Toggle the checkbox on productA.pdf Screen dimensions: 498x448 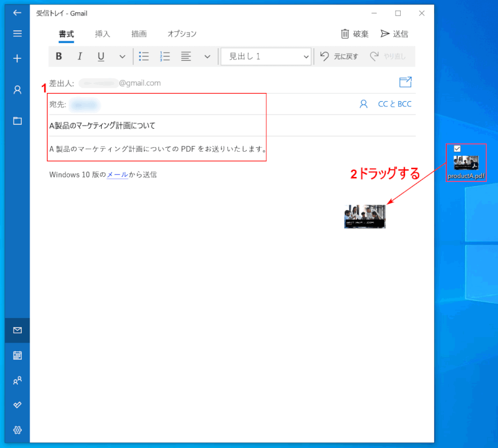pyautogui.click(x=457, y=148)
